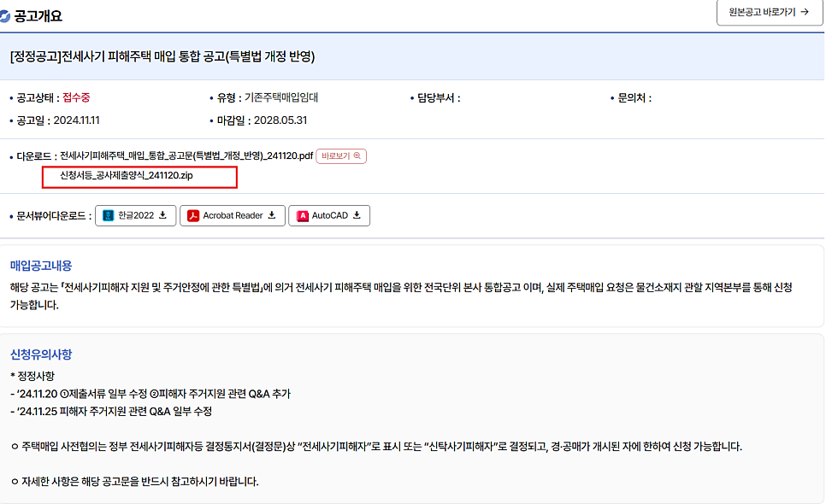Click the download arrow on AutoCAD button
Screen dimensions: 826x504
tap(357, 214)
